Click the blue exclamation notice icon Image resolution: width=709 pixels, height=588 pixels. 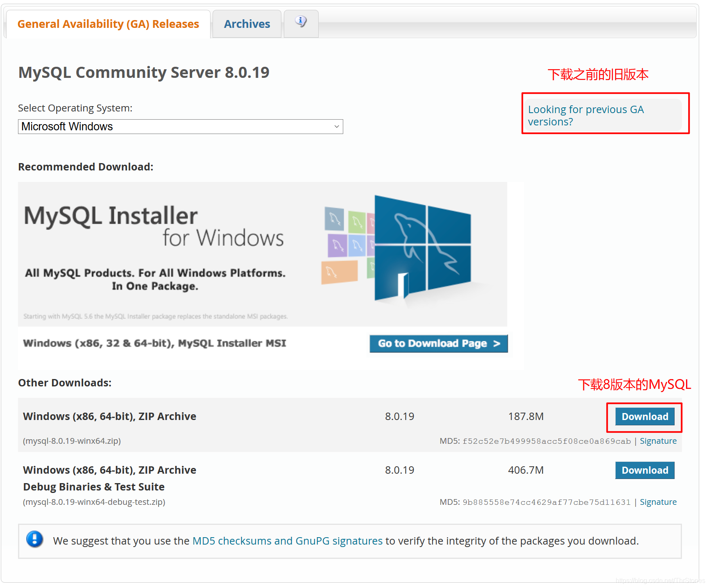click(x=35, y=539)
